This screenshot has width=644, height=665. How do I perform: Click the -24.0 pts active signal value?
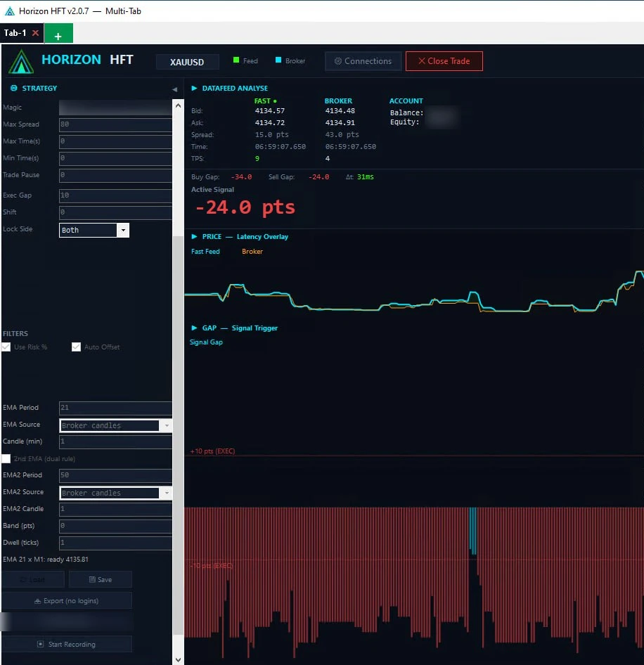[x=245, y=207]
